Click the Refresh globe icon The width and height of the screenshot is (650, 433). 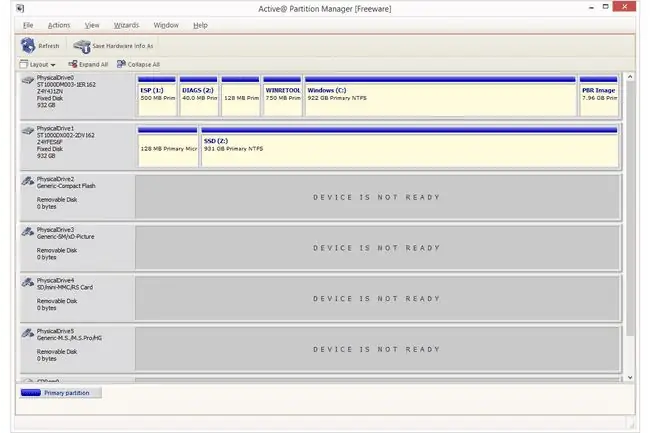(28, 46)
